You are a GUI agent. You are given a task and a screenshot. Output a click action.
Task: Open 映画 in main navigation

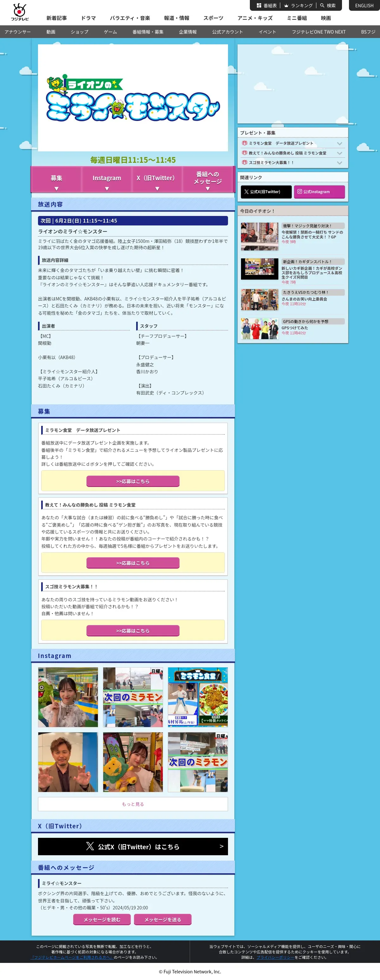[326, 18]
